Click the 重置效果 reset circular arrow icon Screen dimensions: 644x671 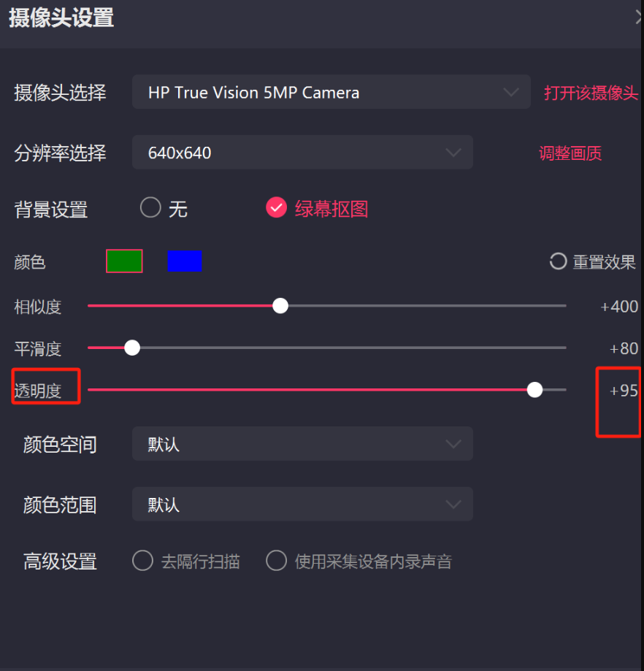click(x=558, y=261)
